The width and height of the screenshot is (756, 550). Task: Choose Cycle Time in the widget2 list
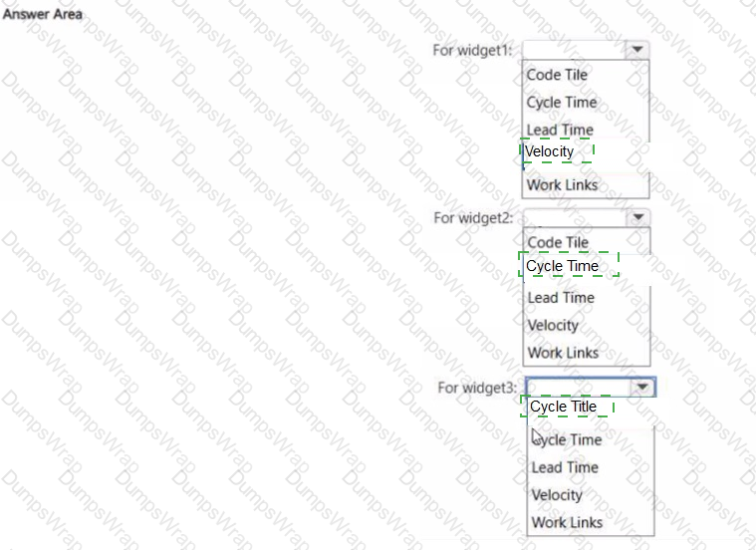click(x=562, y=266)
